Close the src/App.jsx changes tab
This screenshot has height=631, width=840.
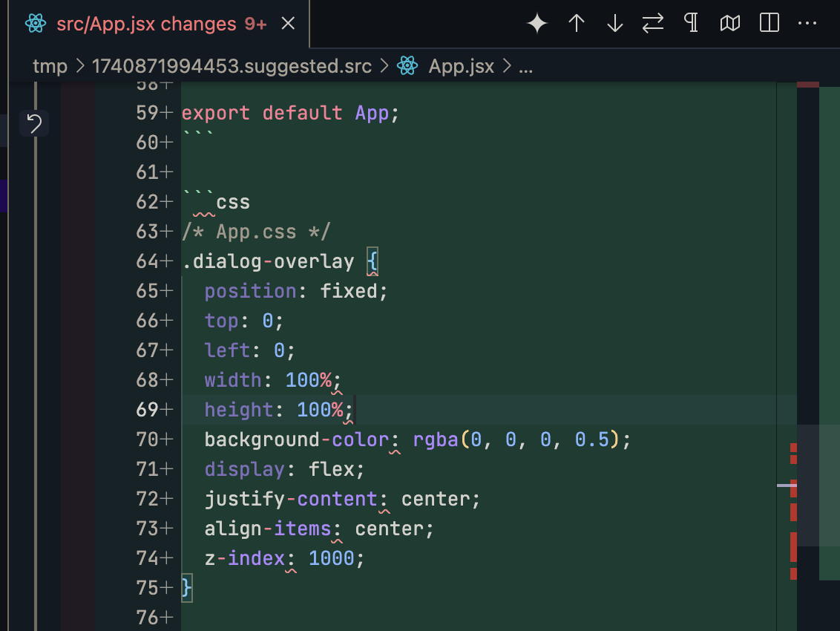coord(288,24)
